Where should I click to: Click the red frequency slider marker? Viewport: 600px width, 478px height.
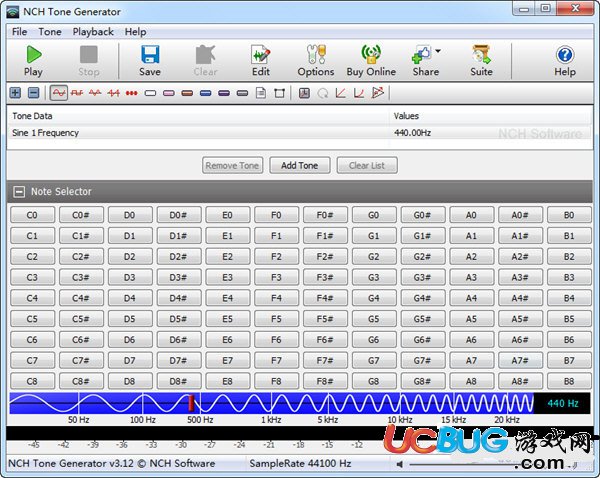[x=191, y=403]
